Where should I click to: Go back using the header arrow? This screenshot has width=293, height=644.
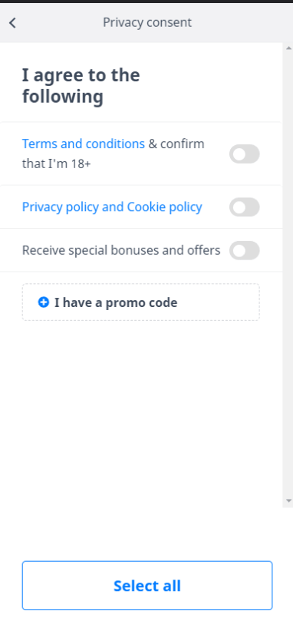13,23
